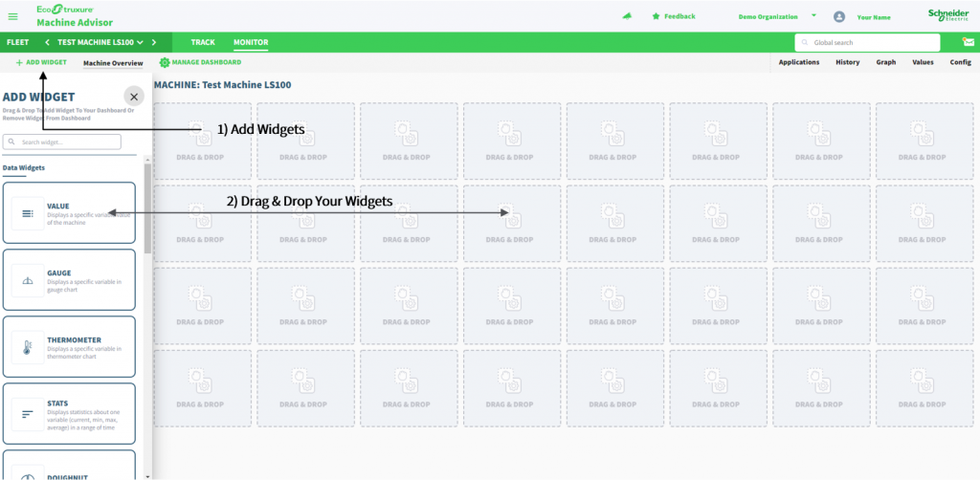Screen dimensions: 980x480
Task: Open the Config tab
Action: point(961,62)
